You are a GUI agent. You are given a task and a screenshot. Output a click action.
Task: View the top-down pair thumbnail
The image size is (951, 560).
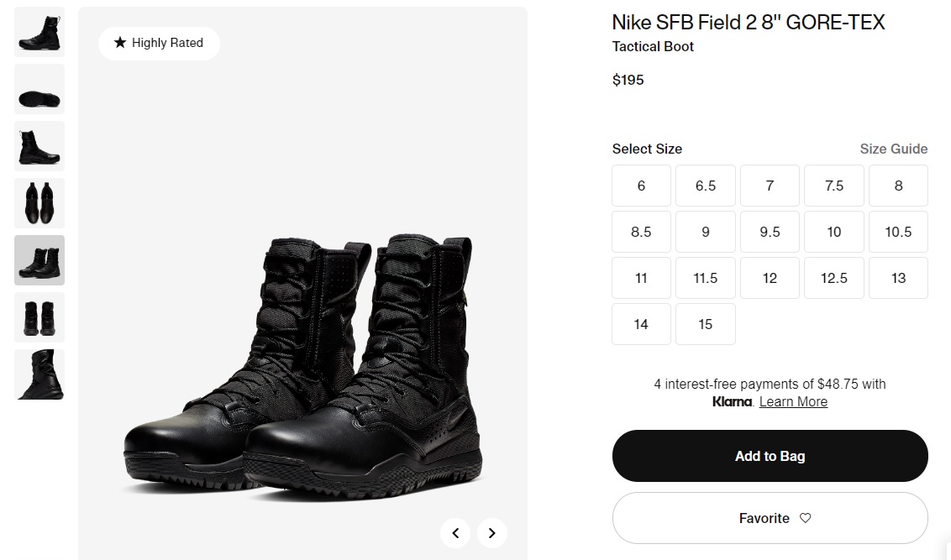click(39, 203)
